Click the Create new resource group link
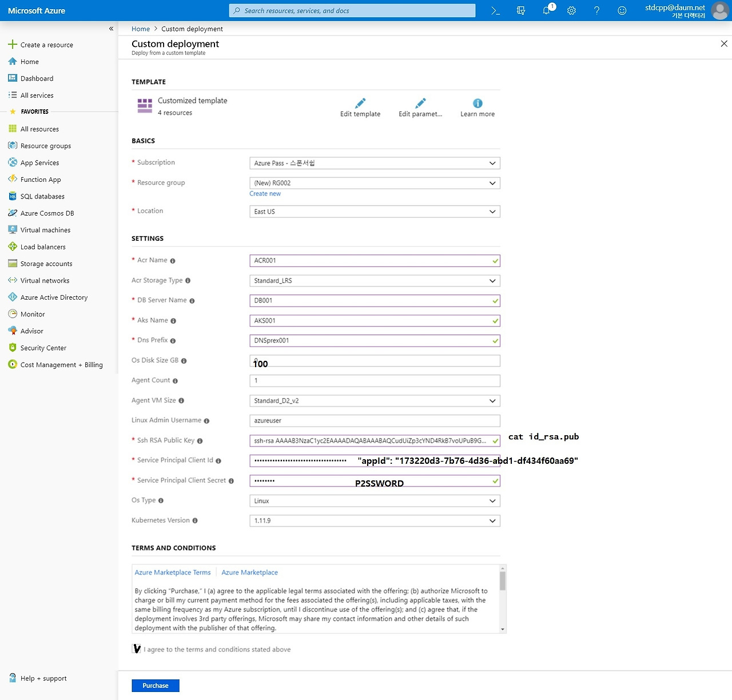The width and height of the screenshot is (732, 700). click(265, 194)
